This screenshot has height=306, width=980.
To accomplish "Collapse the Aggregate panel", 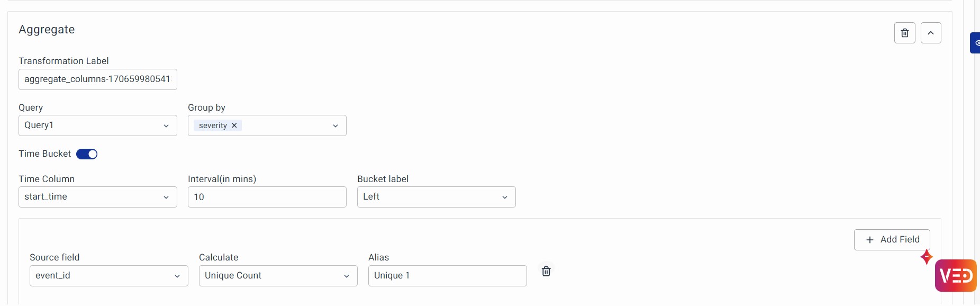I will click(930, 33).
